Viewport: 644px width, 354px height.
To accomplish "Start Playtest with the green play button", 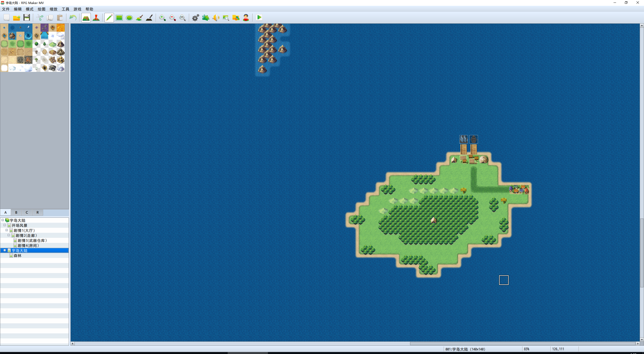I will [x=259, y=18].
